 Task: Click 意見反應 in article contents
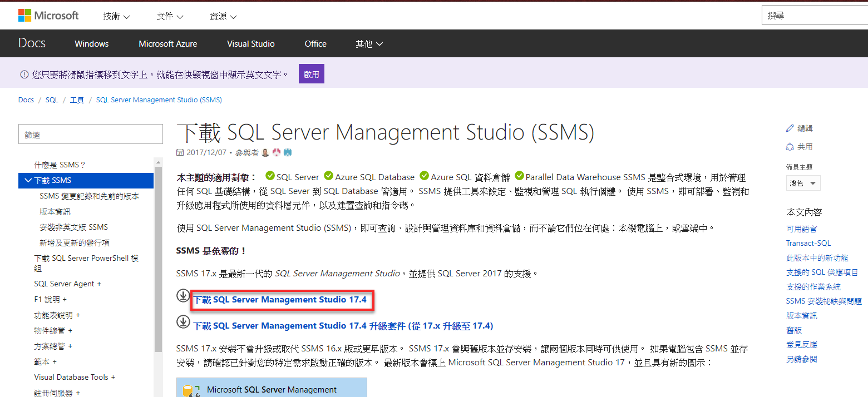tap(801, 345)
